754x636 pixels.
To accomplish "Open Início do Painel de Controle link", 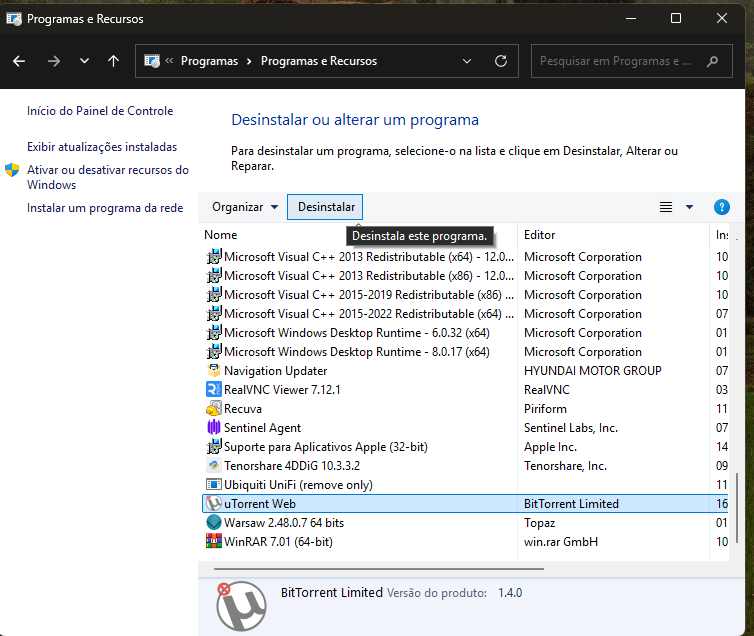I will pyautogui.click(x=100, y=111).
